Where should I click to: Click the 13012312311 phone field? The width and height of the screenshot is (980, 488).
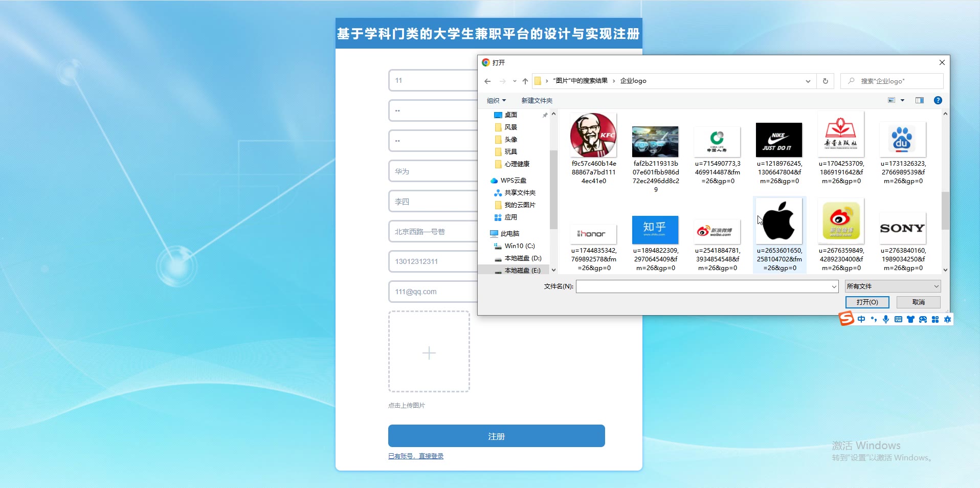coord(433,261)
